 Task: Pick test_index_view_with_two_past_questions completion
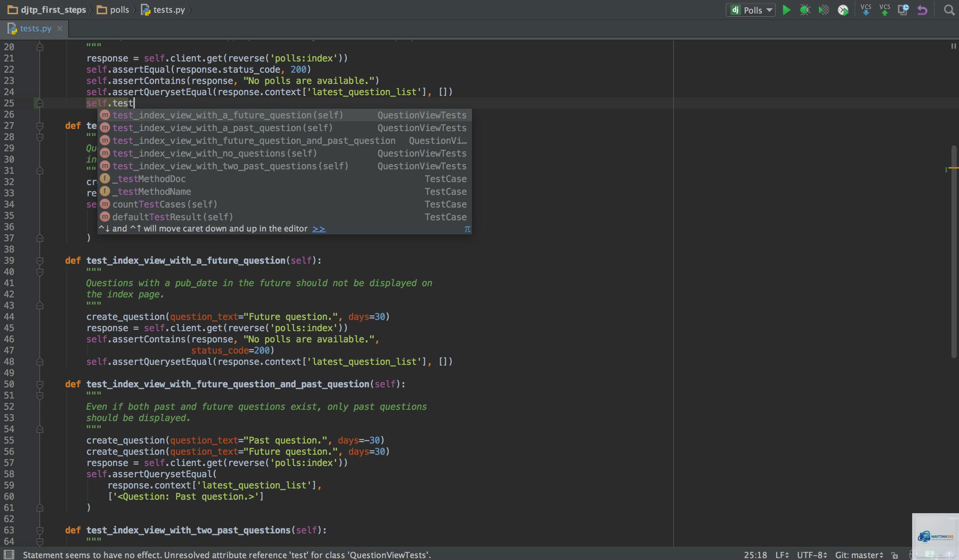coord(284,166)
